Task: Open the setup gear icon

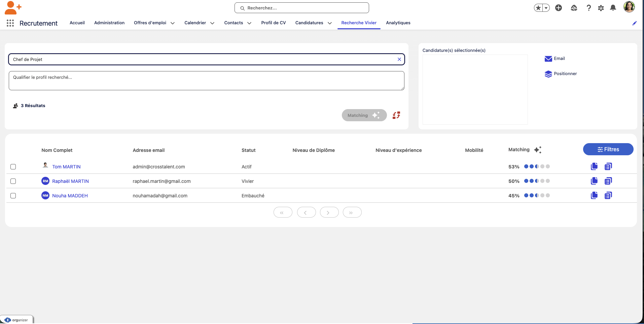Action: pos(601,8)
